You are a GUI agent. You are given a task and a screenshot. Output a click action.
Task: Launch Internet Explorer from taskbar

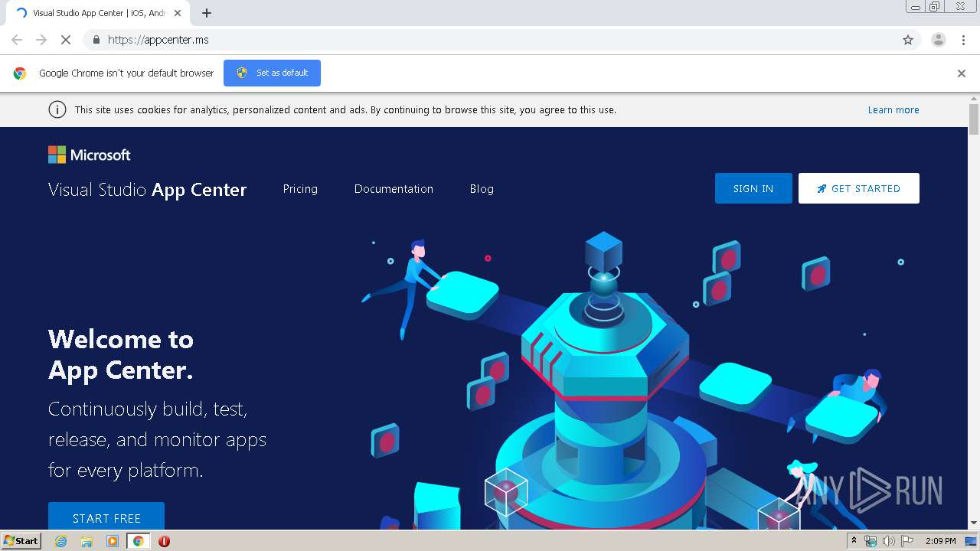(x=60, y=541)
